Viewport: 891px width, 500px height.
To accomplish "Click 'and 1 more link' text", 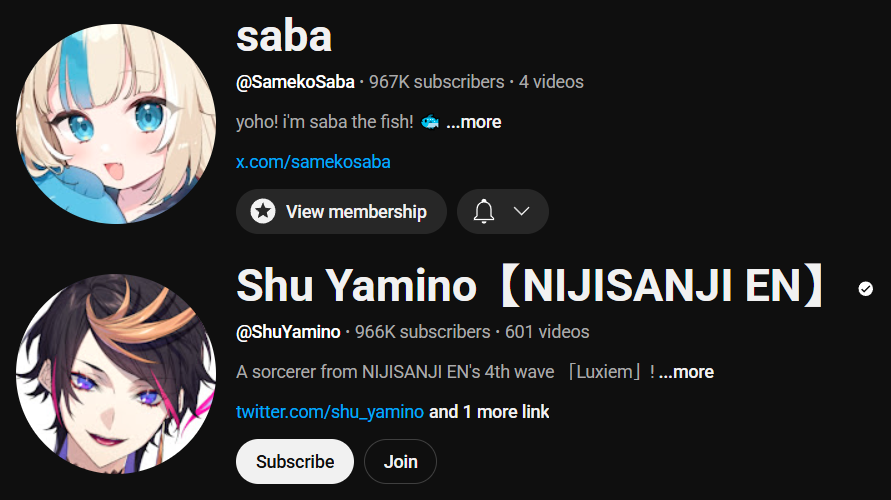I will (x=489, y=411).
